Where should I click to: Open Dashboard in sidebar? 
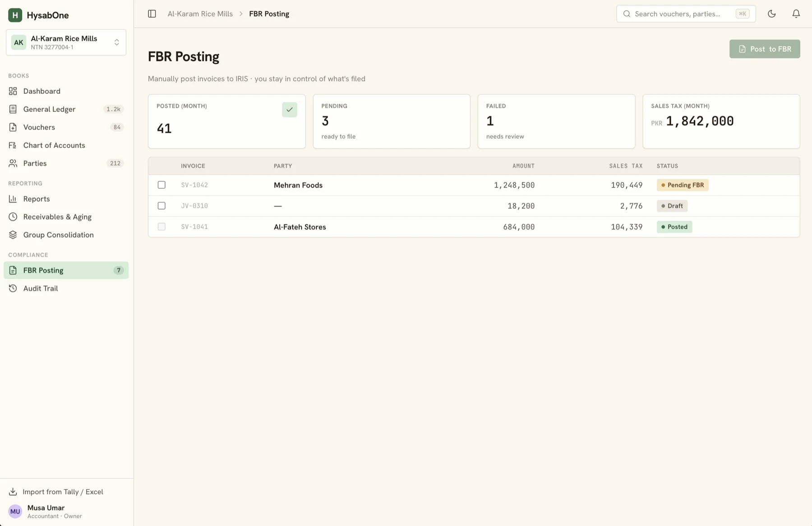(66, 91)
